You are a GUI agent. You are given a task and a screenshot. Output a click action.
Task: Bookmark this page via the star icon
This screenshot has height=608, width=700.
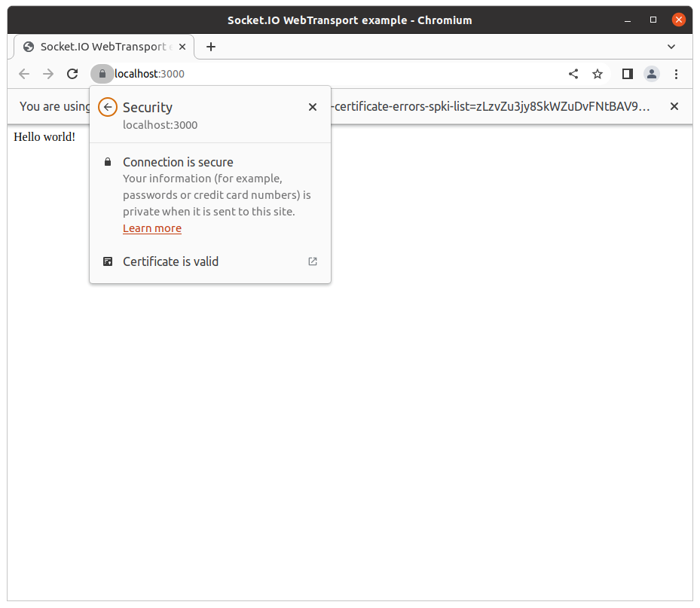598,74
